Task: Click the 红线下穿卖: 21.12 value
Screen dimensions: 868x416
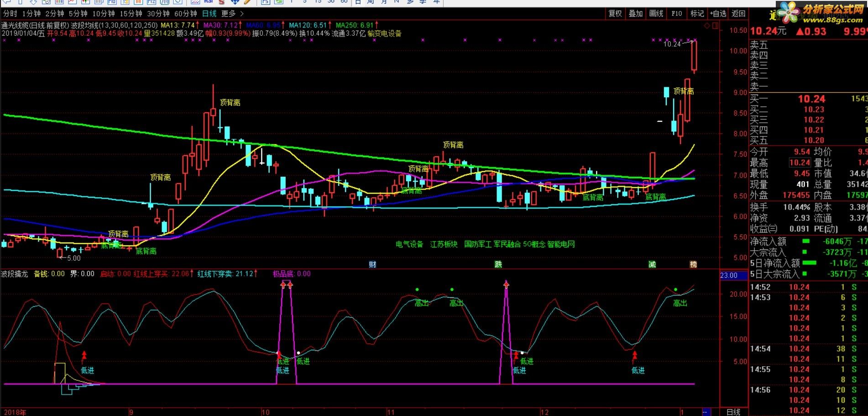Action: (x=225, y=274)
